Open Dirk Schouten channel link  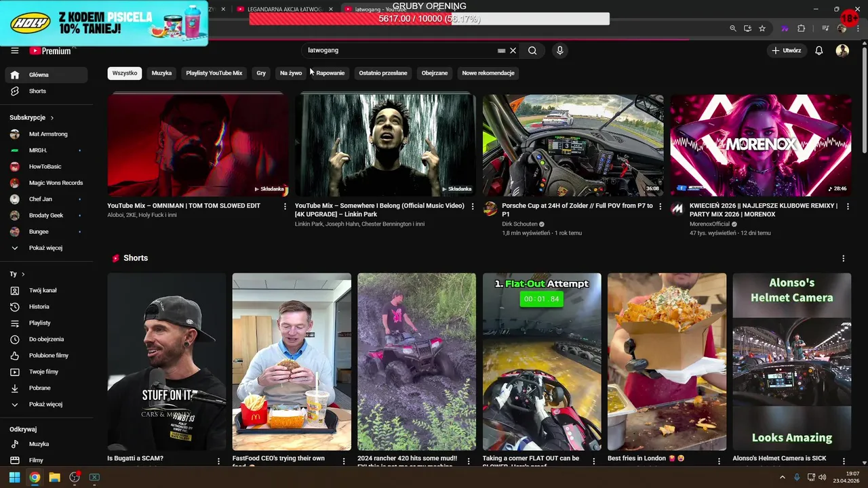519,224
